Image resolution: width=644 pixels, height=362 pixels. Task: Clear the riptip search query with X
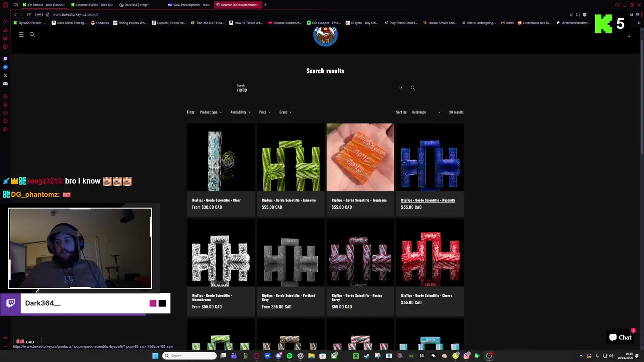click(x=401, y=88)
